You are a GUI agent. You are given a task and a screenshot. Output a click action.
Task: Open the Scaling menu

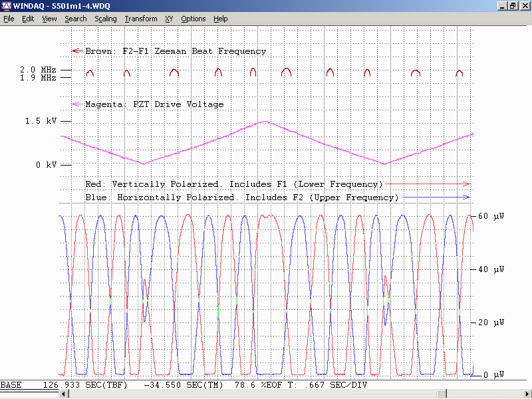pos(105,19)
